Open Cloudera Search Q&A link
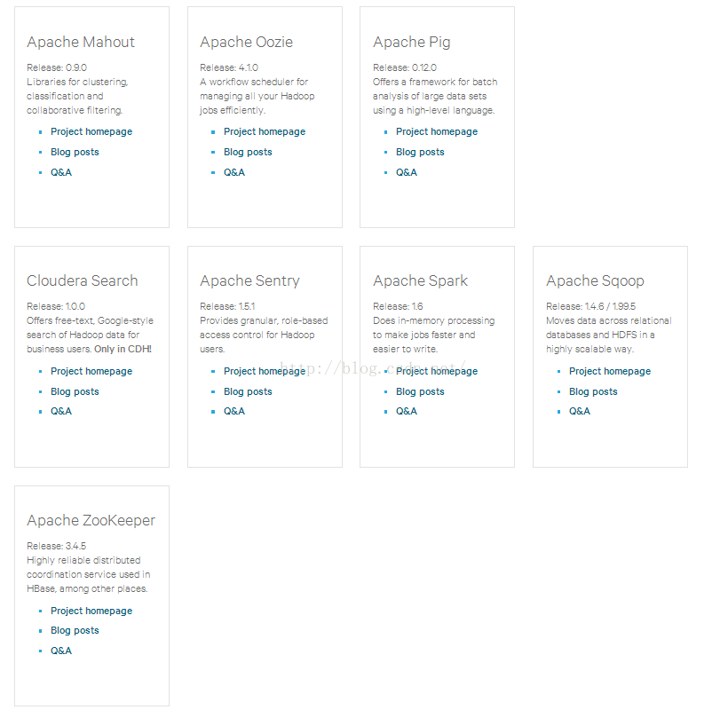The height and width of the screenshot is (718, 728). [61, 411]
